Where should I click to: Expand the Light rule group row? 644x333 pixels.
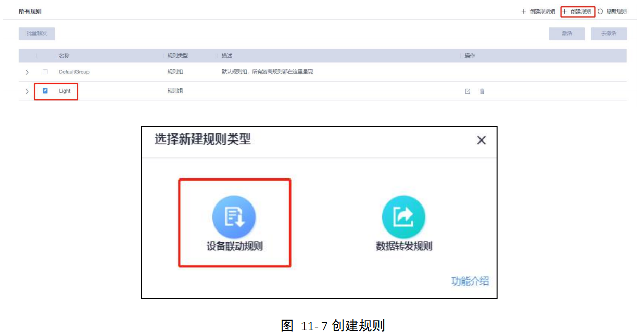(28, 91)
